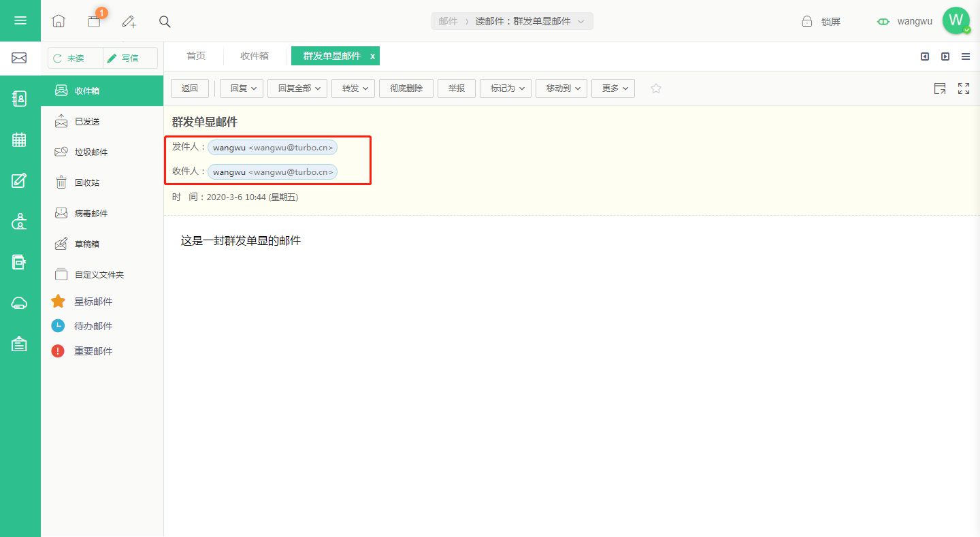
Task: Click the 彻底删除 button
Action: click(x=406, y=88)
